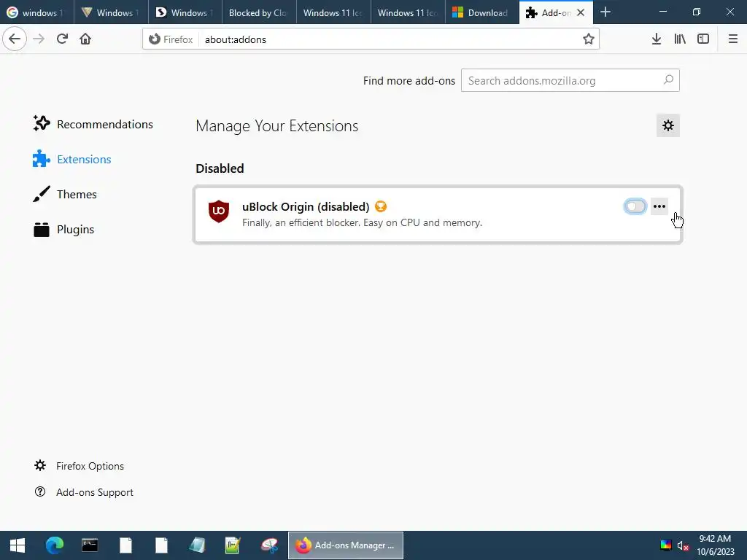Open the Add-ons Manager Firefox taskbar button
The image size is (747, 560).
click(x=346, y=545)
